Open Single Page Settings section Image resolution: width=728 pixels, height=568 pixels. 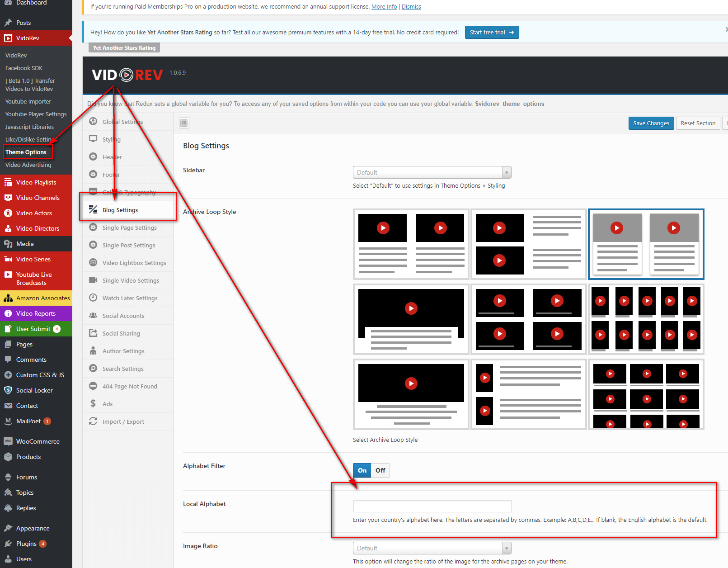pyautogui.click(x=129, y=227)
